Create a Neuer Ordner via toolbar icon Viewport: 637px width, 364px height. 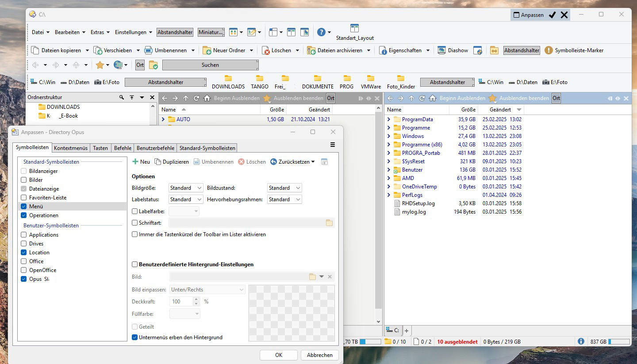[207, 50]
